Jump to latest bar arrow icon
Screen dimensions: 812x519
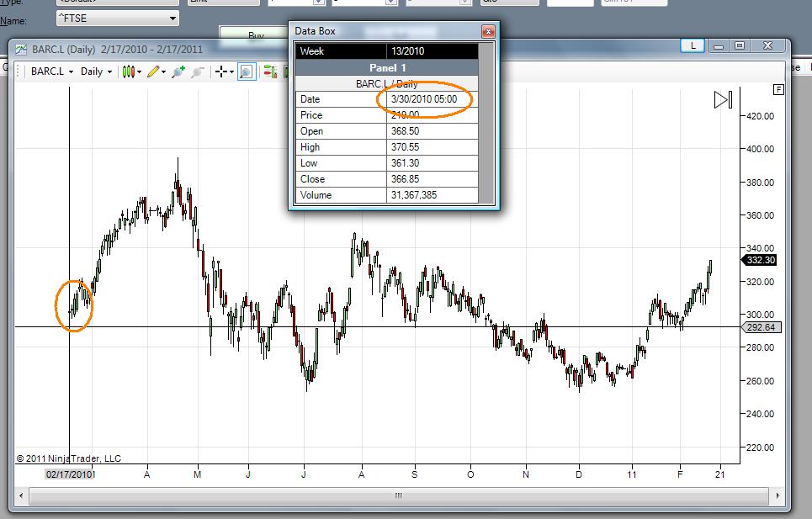[723, 100]
